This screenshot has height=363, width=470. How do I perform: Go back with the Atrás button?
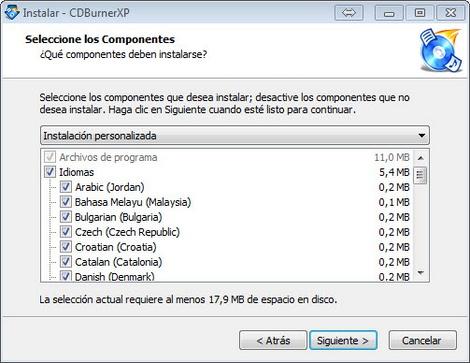pyautogui.click(x=273, y=340)
